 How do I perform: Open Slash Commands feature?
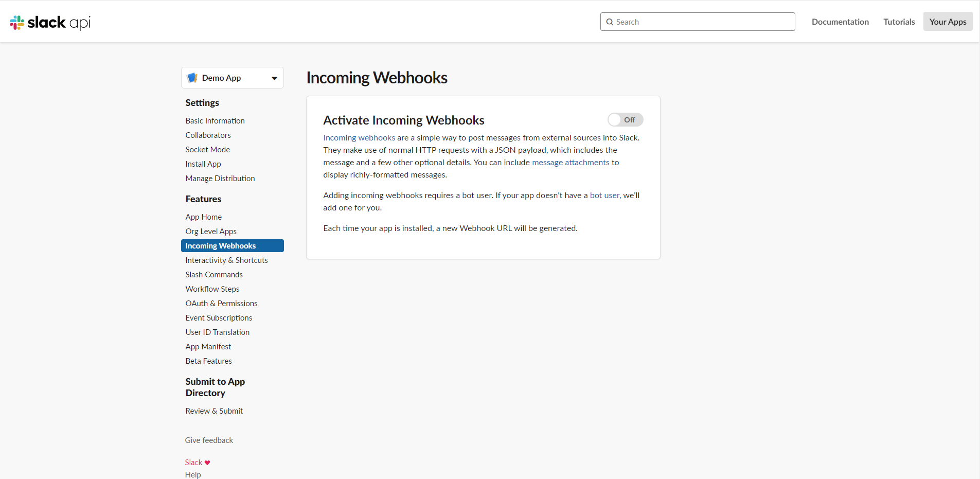click(214, 274)
